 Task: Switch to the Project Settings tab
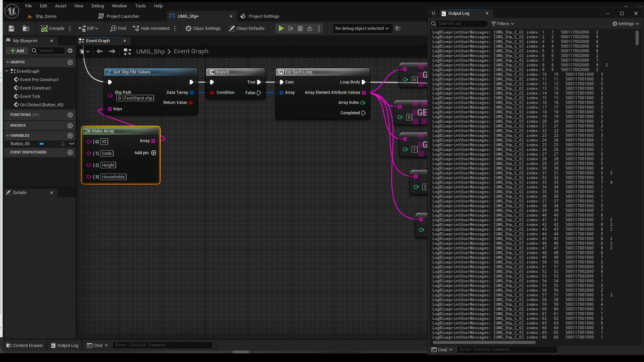260,16
